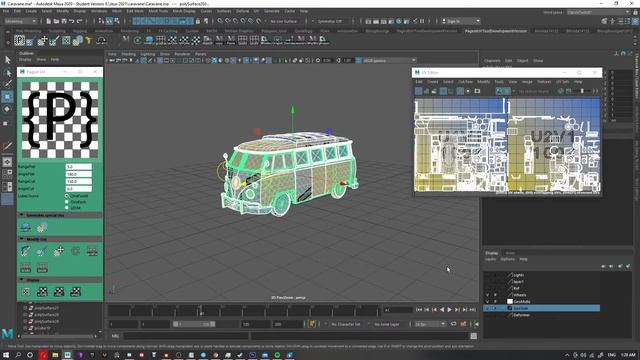Screen dimensions: 640x360
Task: Open the Mesh Tools main menu
Action: tap(158, 11)
